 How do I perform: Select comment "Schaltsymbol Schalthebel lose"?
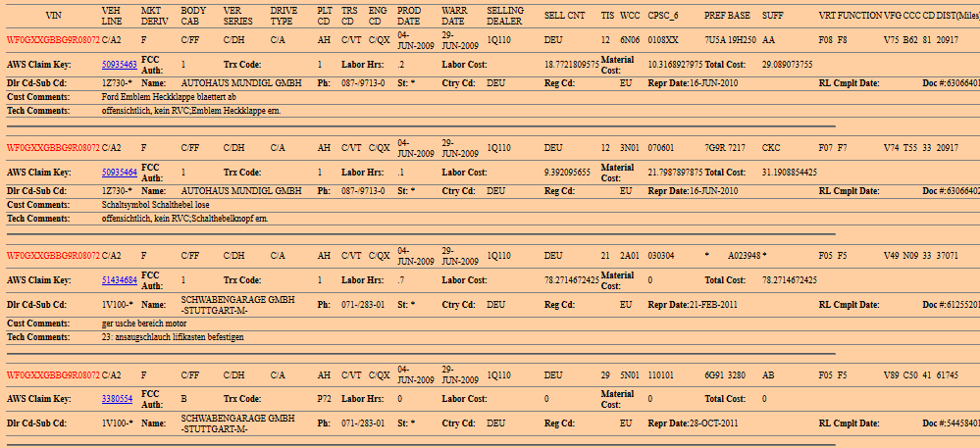(155, 205)
